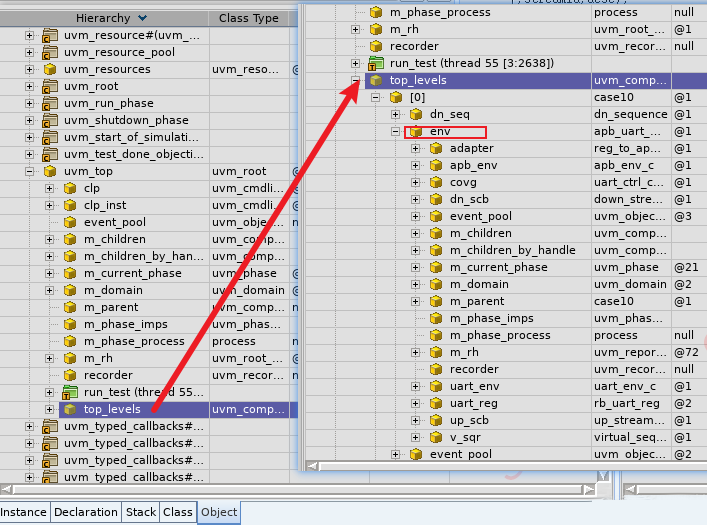Image resolution: width=707 pixels, height=525 pixels.
Task: Expand the uart_env tree node
Action: coord(416,386)
